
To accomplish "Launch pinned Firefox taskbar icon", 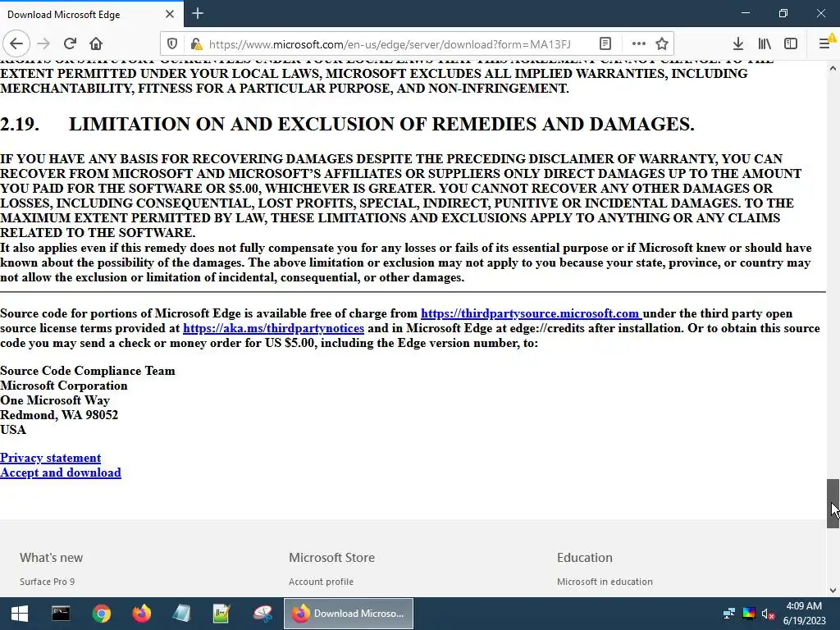I will 141,614.
